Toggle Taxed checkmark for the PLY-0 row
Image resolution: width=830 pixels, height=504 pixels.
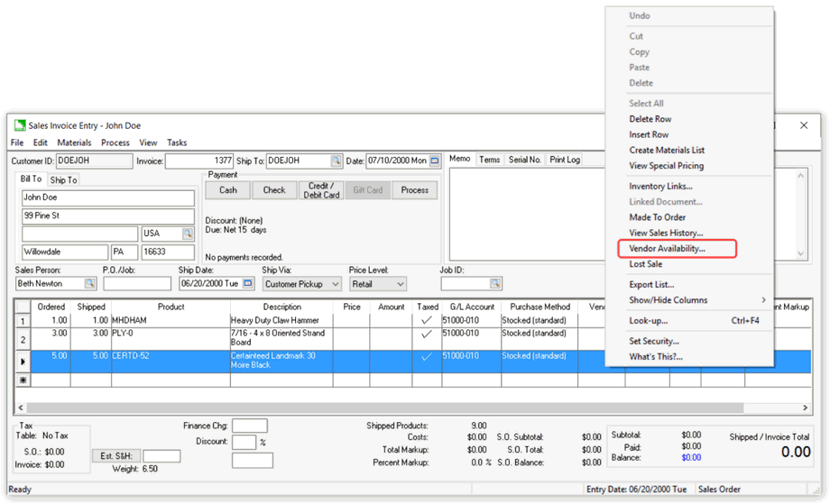tap(427, 334)
